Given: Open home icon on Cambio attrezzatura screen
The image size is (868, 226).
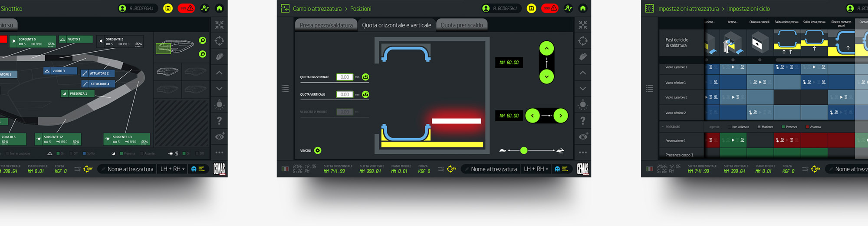Looking at the screenshot, I should pyautogui.click(x=583, y=8).
